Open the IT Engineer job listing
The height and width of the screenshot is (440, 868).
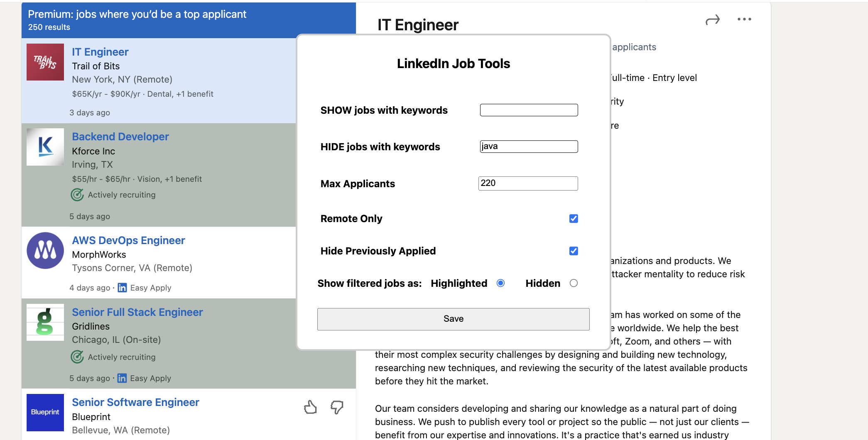(x=100, y=52)
